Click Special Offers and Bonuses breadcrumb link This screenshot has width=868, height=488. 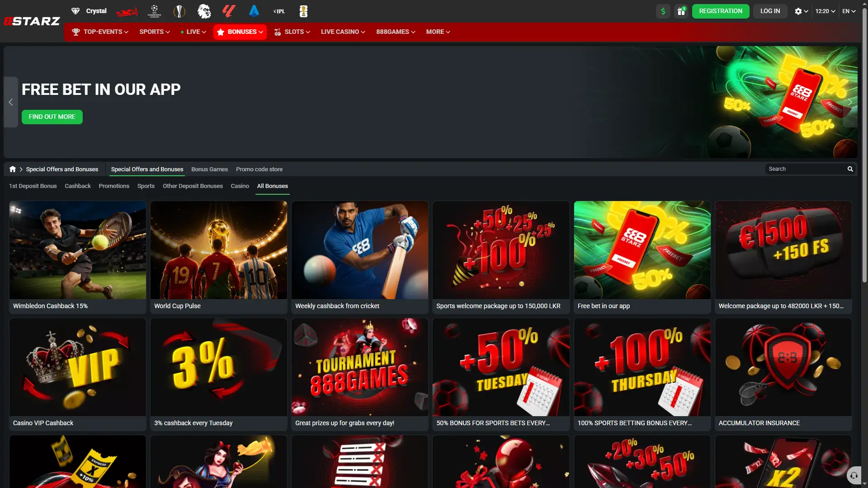point(62,169)
